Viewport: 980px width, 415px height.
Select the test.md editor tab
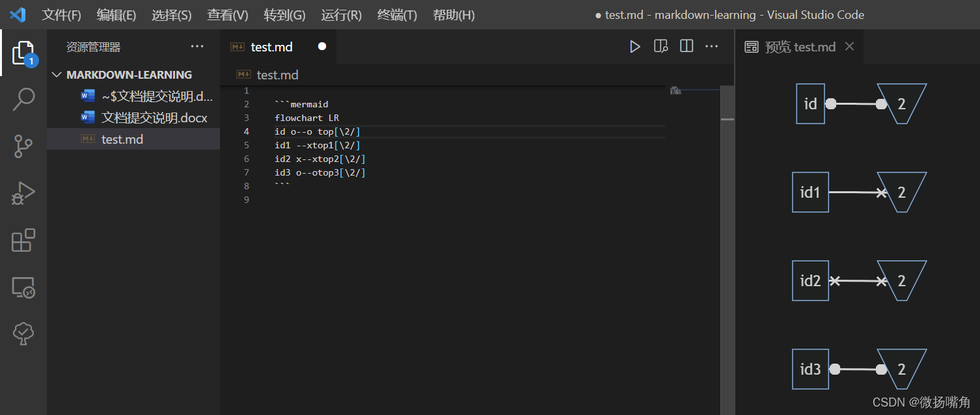[278, 47]
